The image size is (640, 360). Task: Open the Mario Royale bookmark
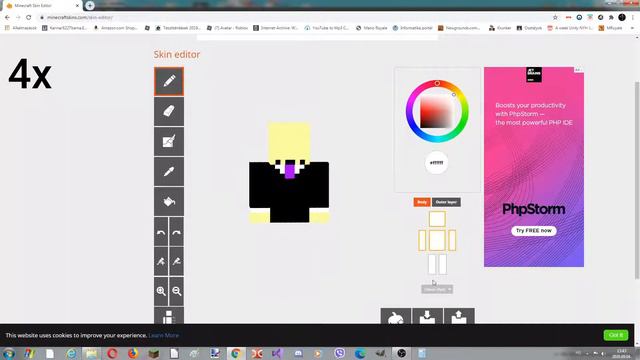click(371, 28)
